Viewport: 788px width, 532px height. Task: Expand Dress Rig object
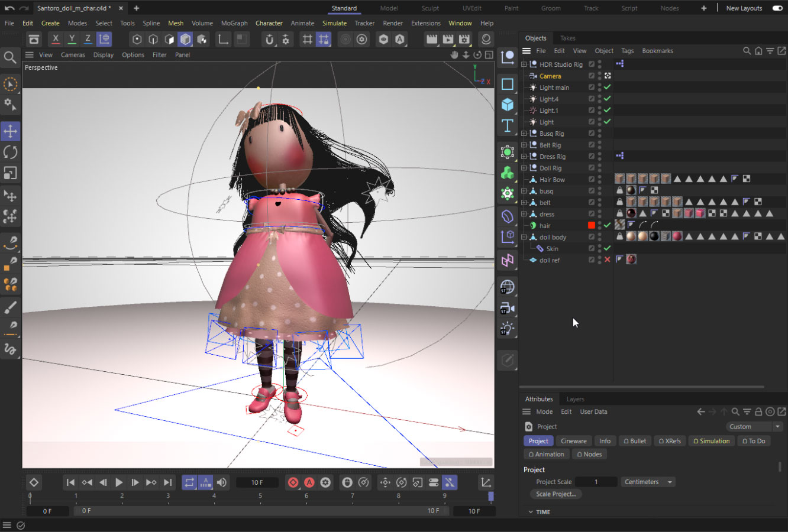click(524, 157)
